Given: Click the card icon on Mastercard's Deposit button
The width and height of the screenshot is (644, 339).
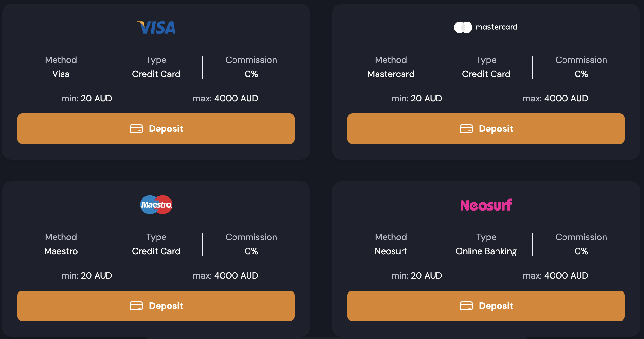Looking at the screenshot, I should point(467,129).
